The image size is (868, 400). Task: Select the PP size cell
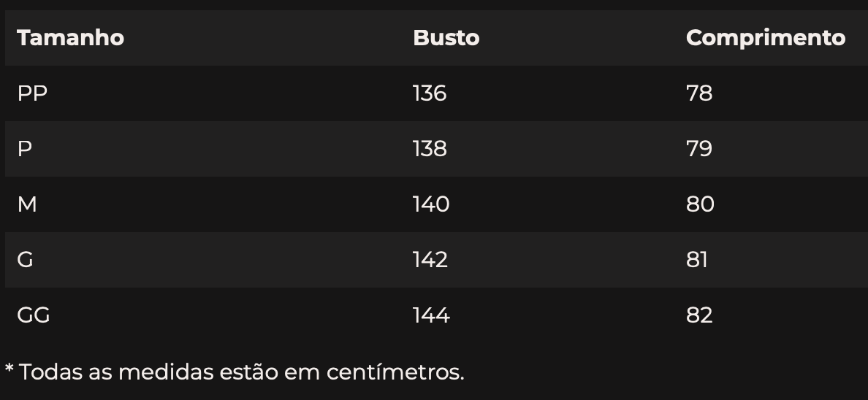tap(32, 93)
